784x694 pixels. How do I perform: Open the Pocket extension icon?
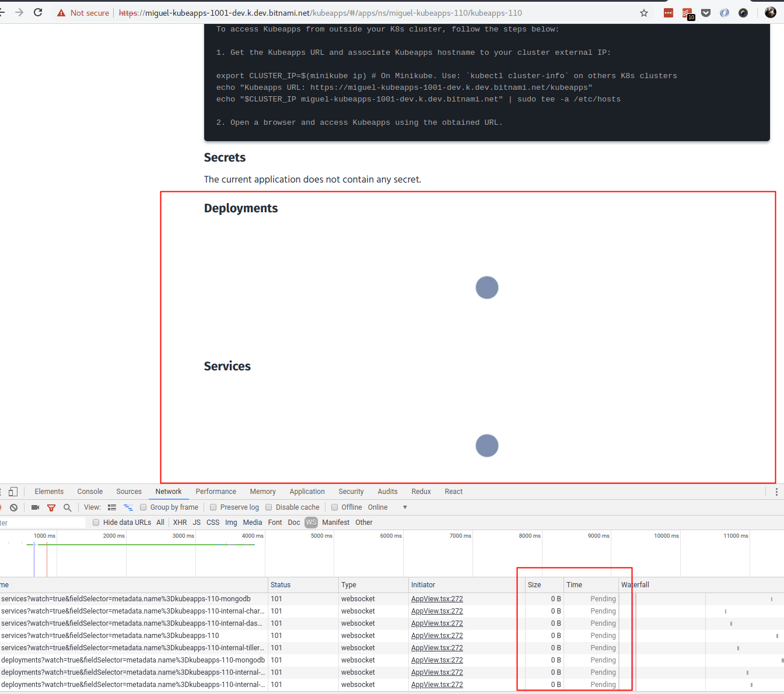[706, 12]
